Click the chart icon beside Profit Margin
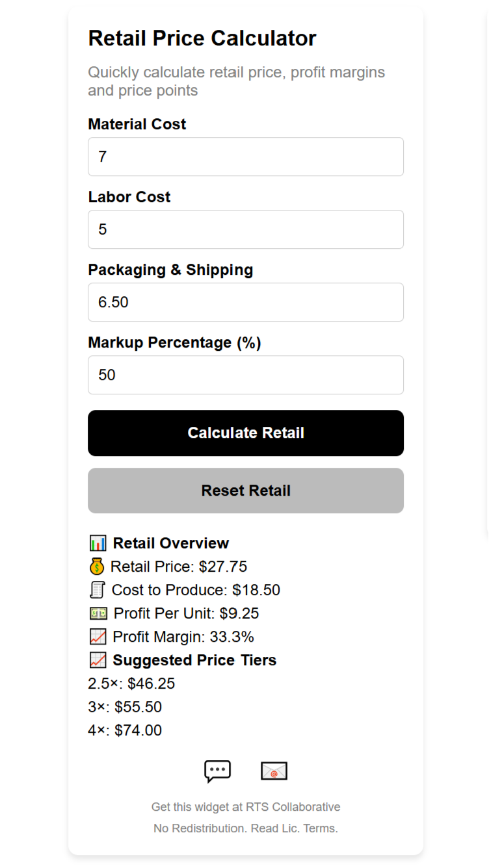 tap(98, 636)
